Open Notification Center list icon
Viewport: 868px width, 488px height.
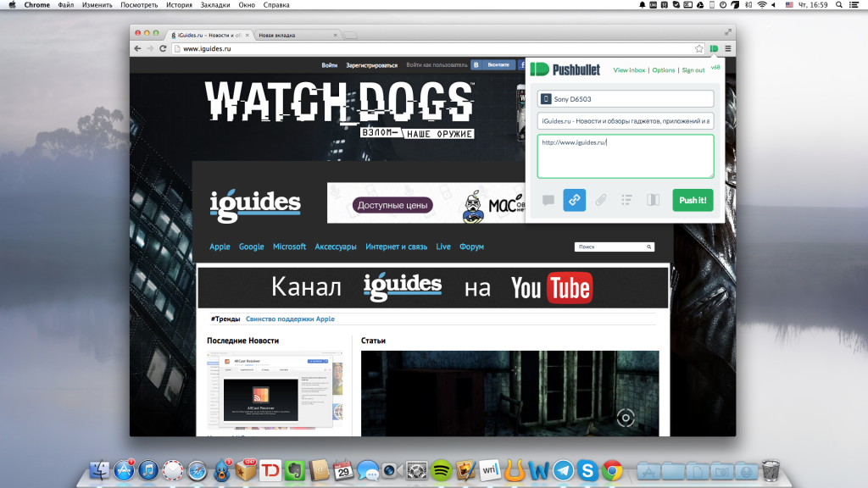coord(854,5)
